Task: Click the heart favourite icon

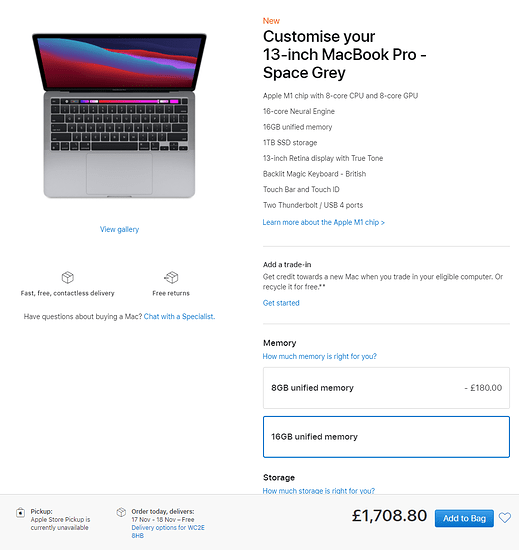Action: pyautogui.click(x=505, y=518)
